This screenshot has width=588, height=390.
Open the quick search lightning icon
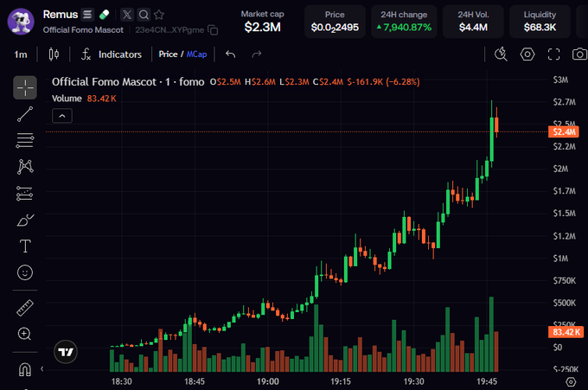501,54
